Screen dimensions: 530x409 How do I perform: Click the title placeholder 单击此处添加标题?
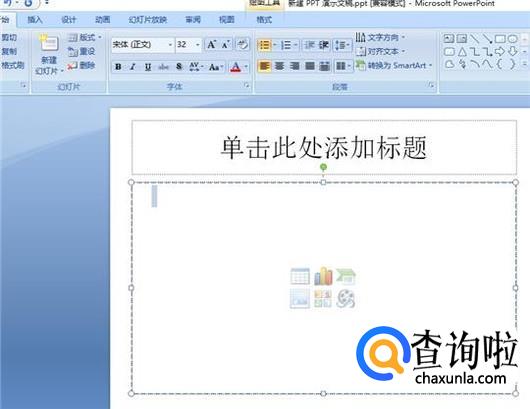click(324, 147)
